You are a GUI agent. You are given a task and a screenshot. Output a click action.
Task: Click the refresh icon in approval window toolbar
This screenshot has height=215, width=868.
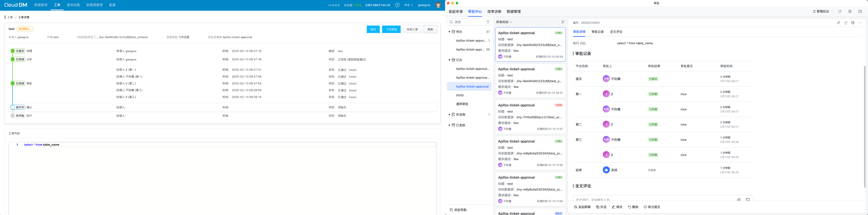(x=840, y=12)
